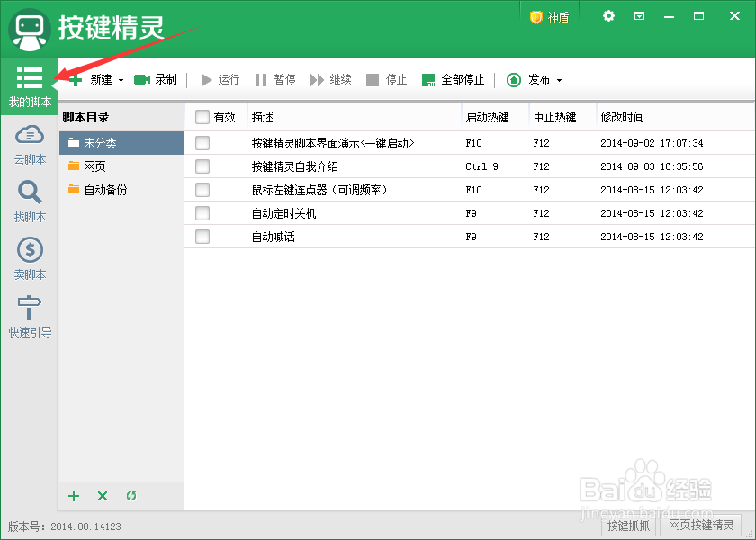Select the 网页 folder
This screenshot has width=756, height=540.
(x=121, y=166)
